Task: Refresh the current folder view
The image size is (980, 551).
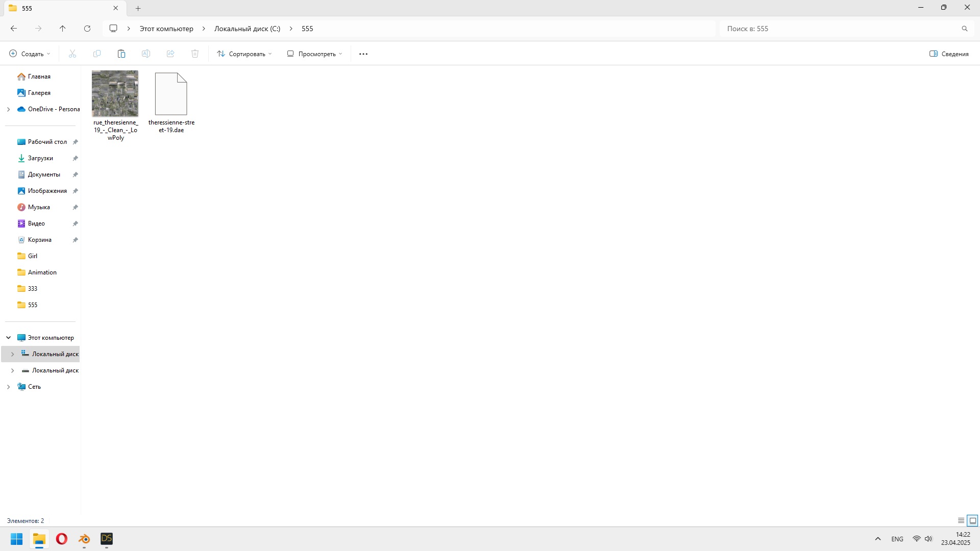Action: pos(87,29)
